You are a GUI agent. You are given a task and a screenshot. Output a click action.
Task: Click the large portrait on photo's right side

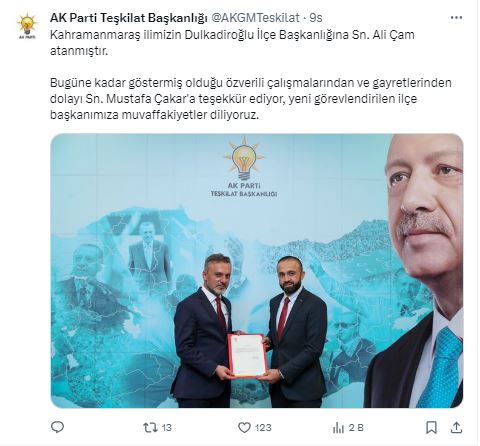click(416, 271)
